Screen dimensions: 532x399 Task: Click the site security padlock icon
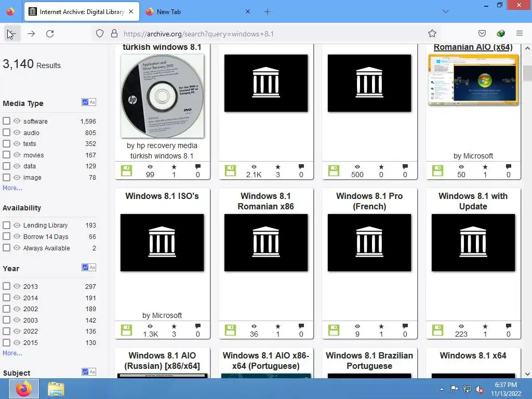click(x=114, y=34)
